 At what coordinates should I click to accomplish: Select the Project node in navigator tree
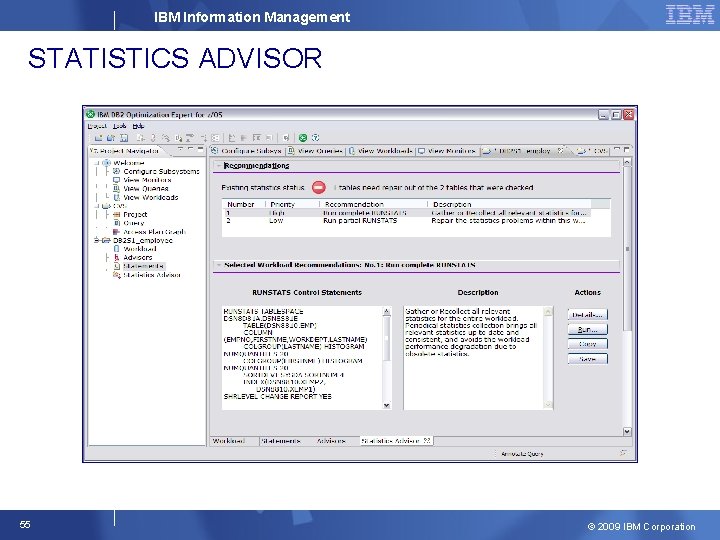point(130,214)
